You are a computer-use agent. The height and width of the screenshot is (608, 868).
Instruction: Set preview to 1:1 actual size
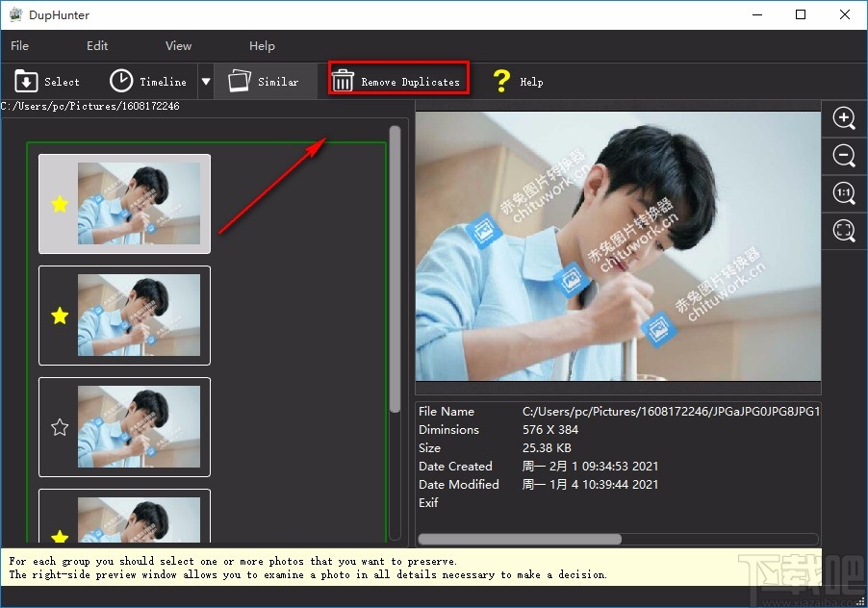pyautogui.click(x=844, y=193)
